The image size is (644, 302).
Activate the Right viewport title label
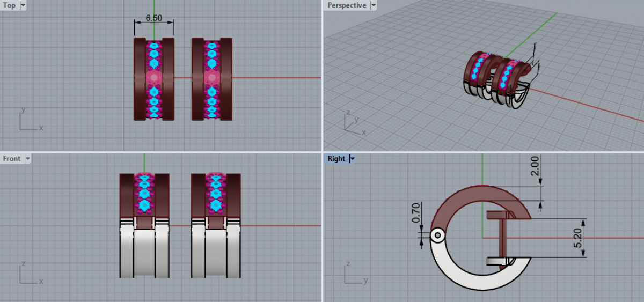(x=336, y=159)
